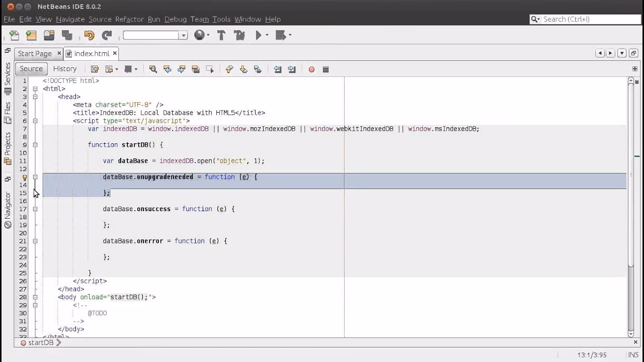Viewport: 644px width, 362px height.
Task: Collapse the body tag fold on line 28
Action: pos(35,297)
